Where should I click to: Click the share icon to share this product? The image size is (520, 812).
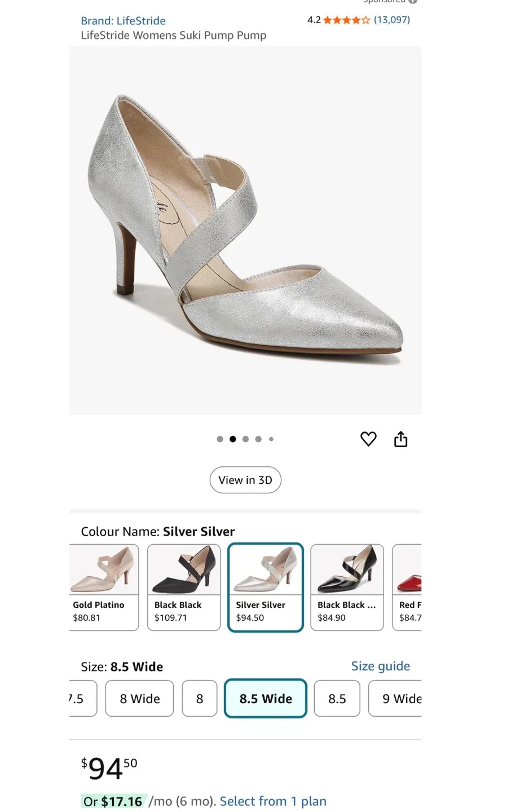tap(400, 439)
